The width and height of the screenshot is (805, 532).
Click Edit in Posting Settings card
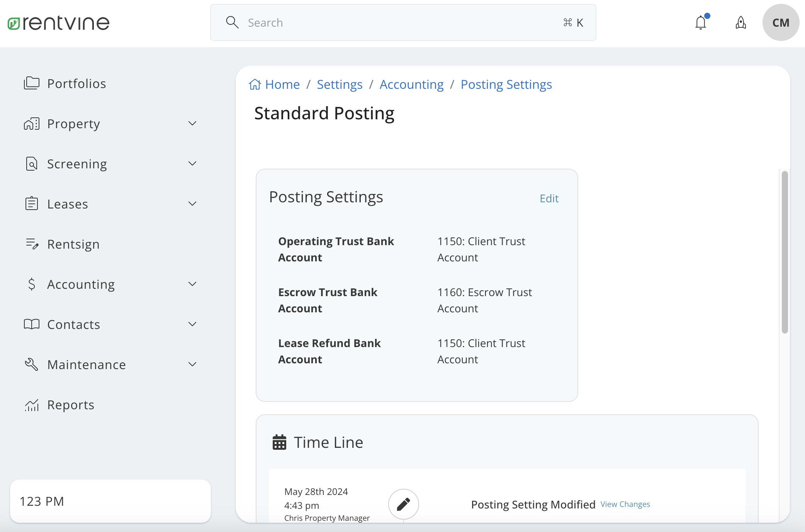click(x=549, y=198)
